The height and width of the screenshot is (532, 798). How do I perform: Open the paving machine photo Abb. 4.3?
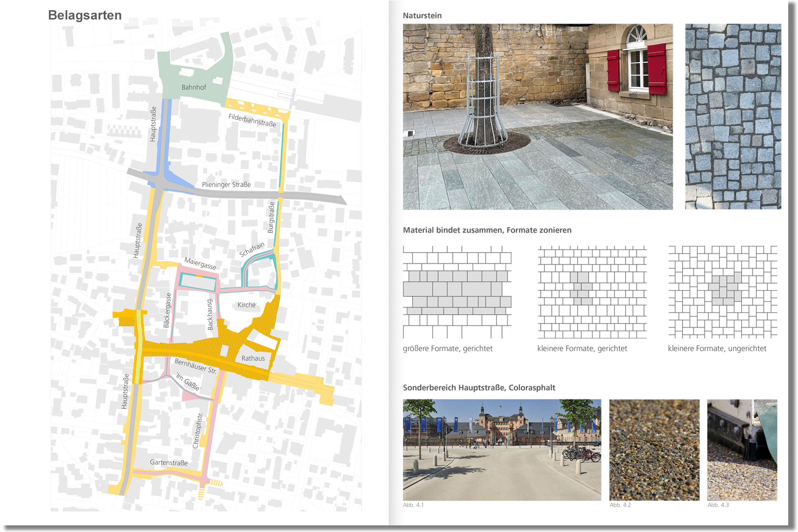(742, 450)
